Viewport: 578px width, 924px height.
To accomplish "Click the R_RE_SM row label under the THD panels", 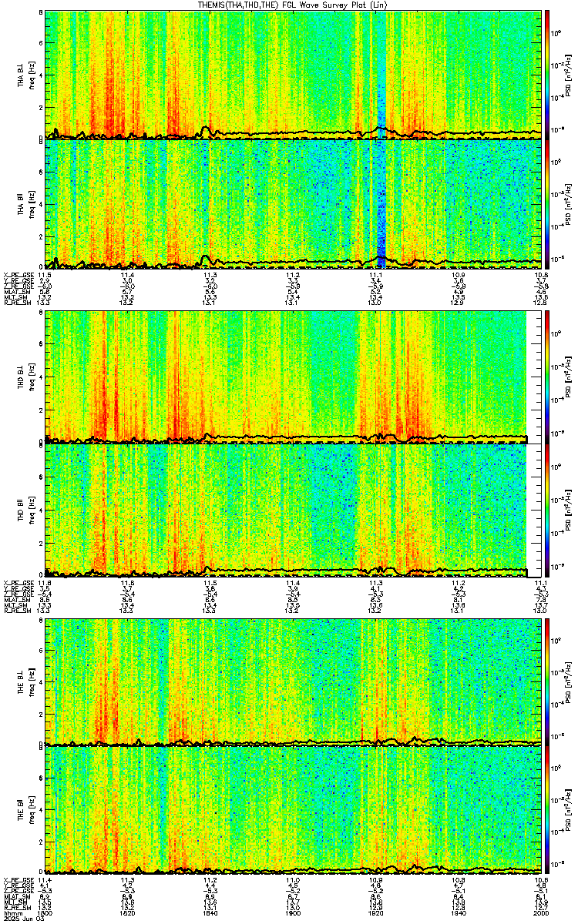I will pyautogui.click(x=18, y=611).
